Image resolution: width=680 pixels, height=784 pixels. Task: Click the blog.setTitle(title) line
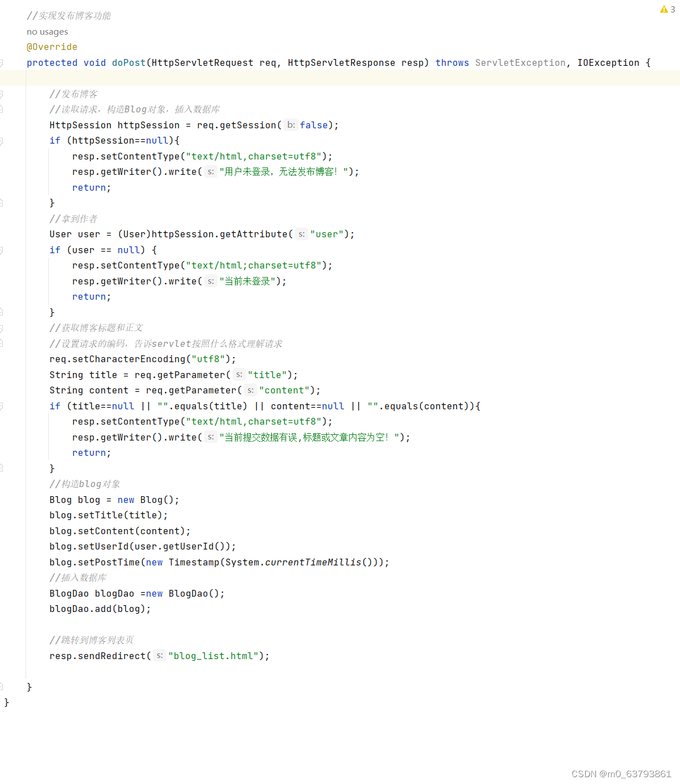pos(108,515)
